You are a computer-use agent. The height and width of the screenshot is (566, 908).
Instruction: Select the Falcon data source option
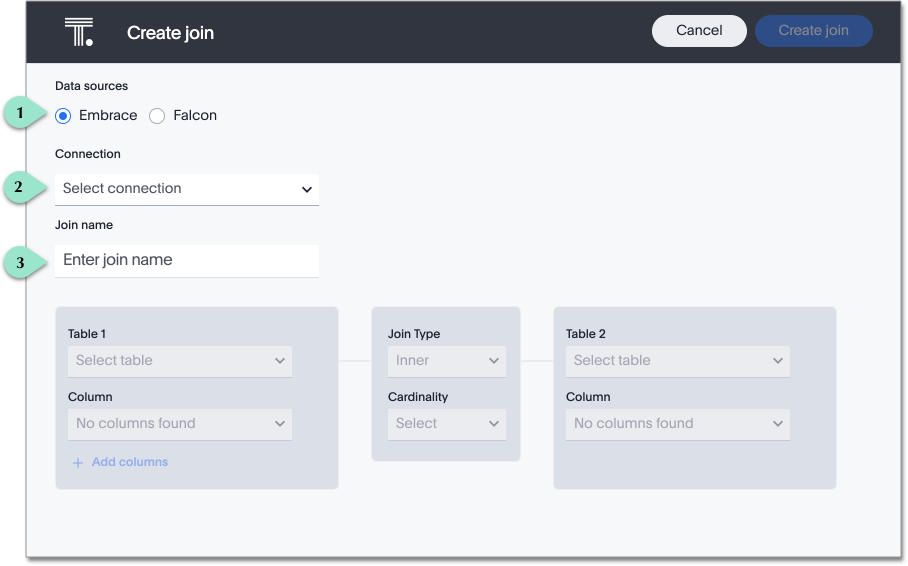pos(157,116)
